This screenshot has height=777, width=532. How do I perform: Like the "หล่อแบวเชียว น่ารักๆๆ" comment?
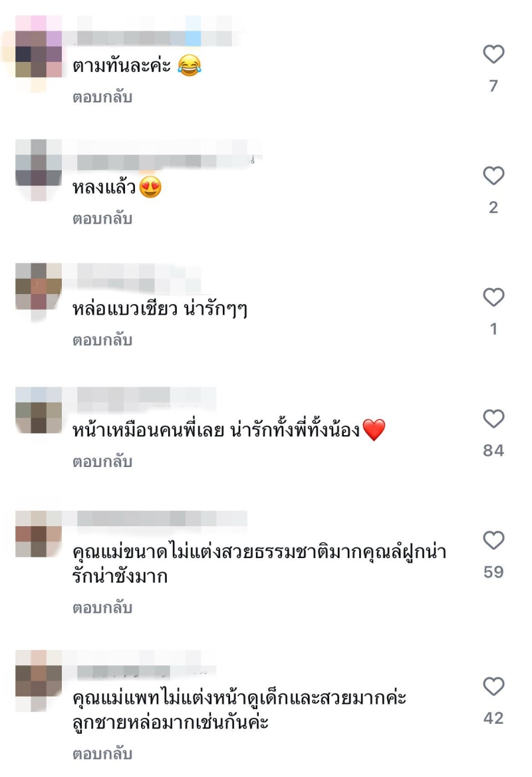click(x=493, y=297)
